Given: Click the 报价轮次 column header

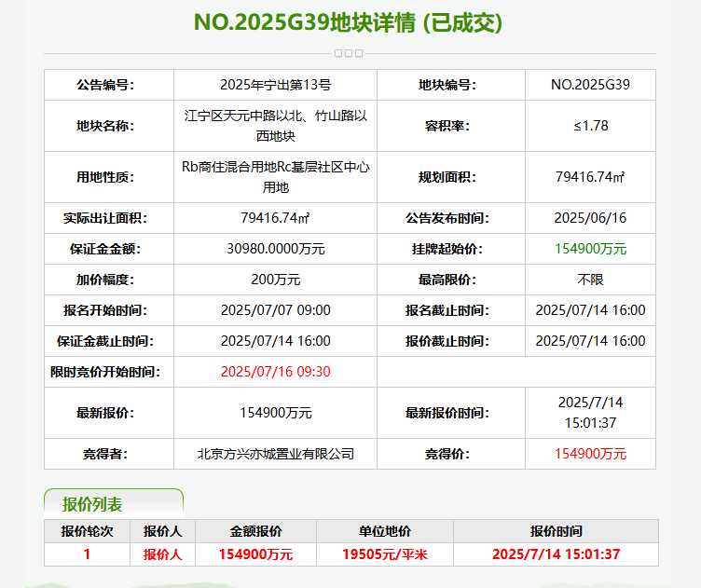Looking at the screenshot, I should pyautogui.click(x=88, y=531).
